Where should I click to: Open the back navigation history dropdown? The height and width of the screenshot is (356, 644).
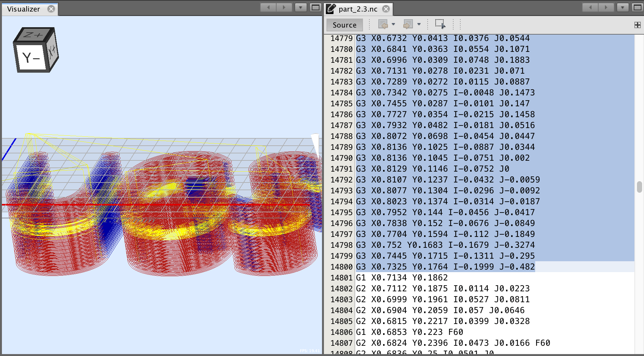[393, 25]
